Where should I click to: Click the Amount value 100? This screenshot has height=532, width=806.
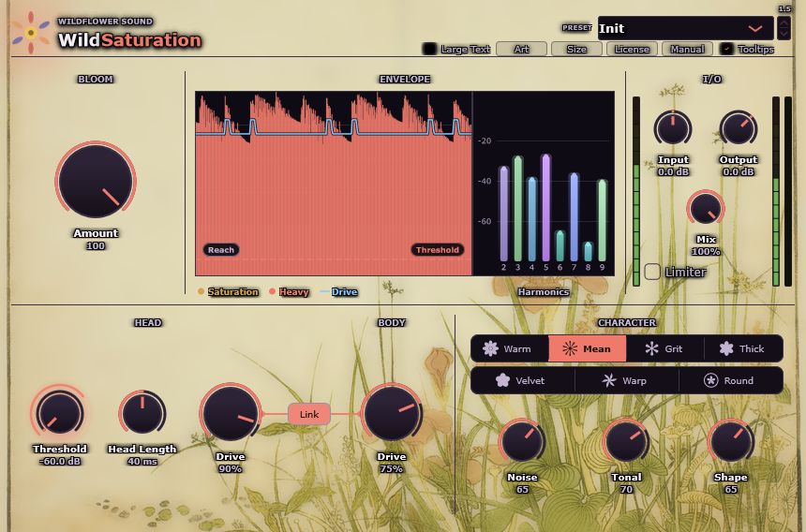click(x=96, y=246)
